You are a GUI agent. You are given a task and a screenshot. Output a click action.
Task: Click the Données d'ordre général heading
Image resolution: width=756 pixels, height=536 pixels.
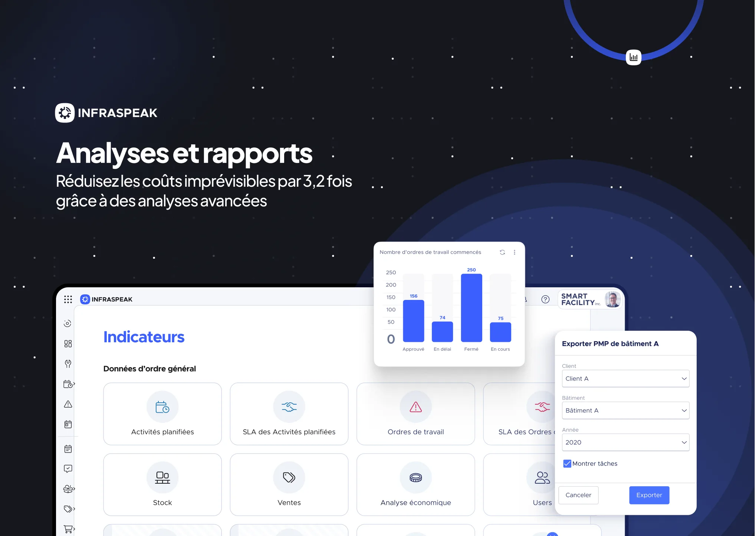pos(149,369)
